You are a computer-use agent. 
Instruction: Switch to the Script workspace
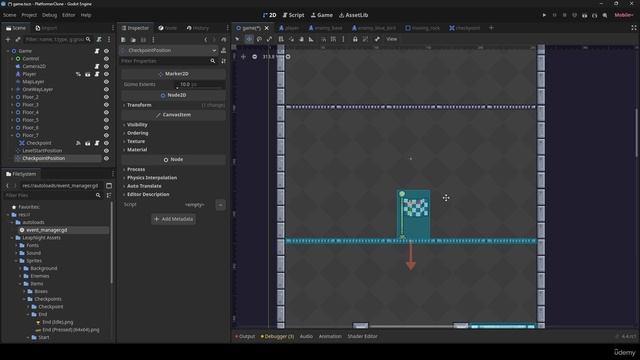click(293, 15)
